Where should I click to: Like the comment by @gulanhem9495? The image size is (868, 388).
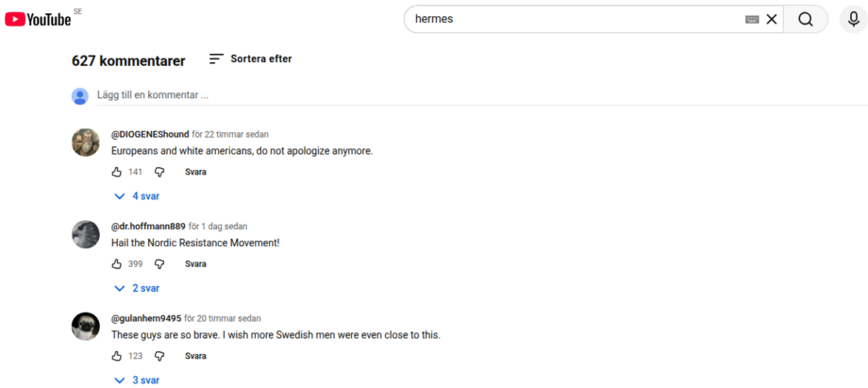pos(117,356)
